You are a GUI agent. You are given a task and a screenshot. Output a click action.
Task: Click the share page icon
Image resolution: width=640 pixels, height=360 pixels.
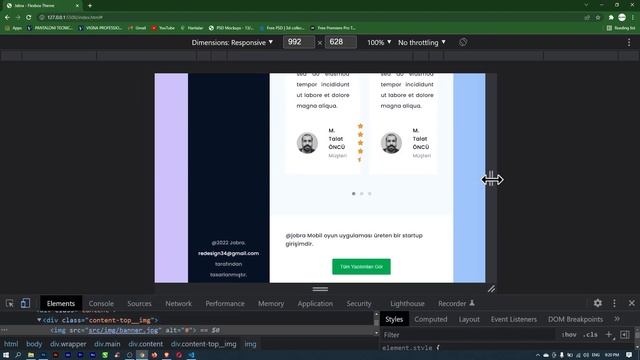(587, 18)
